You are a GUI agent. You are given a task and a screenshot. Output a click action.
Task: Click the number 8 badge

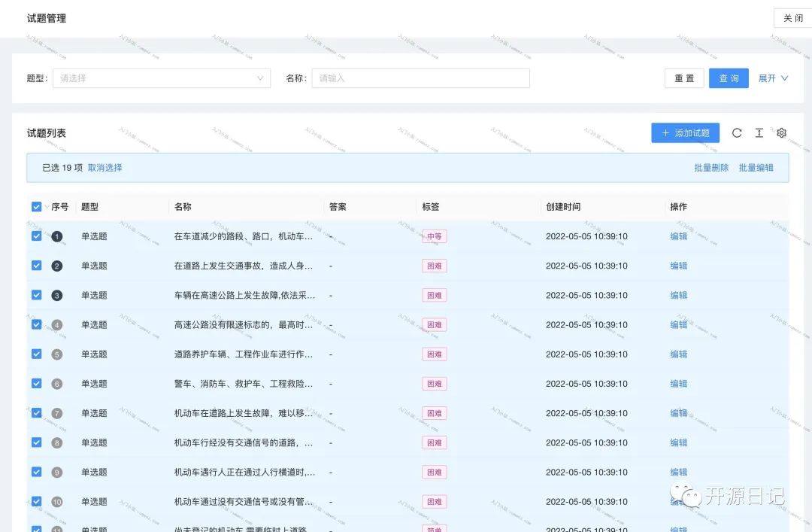click(x=57, y=443)
